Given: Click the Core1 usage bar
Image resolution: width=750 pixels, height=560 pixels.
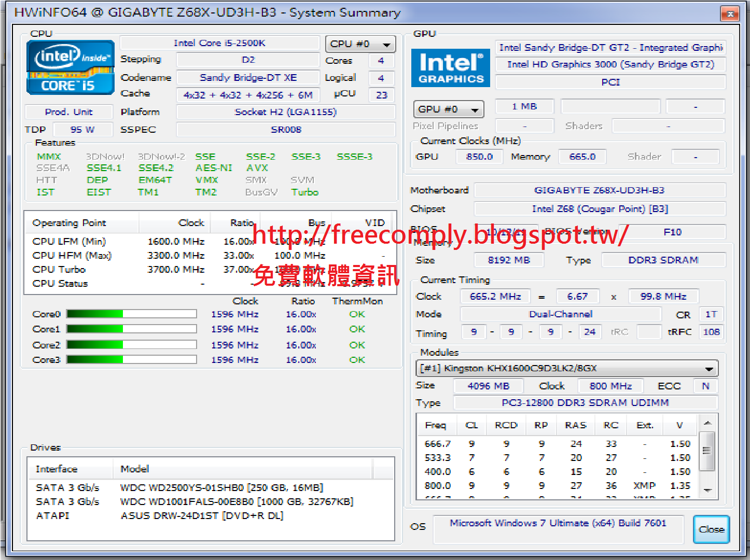Looking at the screenshot, I should 132,329.
